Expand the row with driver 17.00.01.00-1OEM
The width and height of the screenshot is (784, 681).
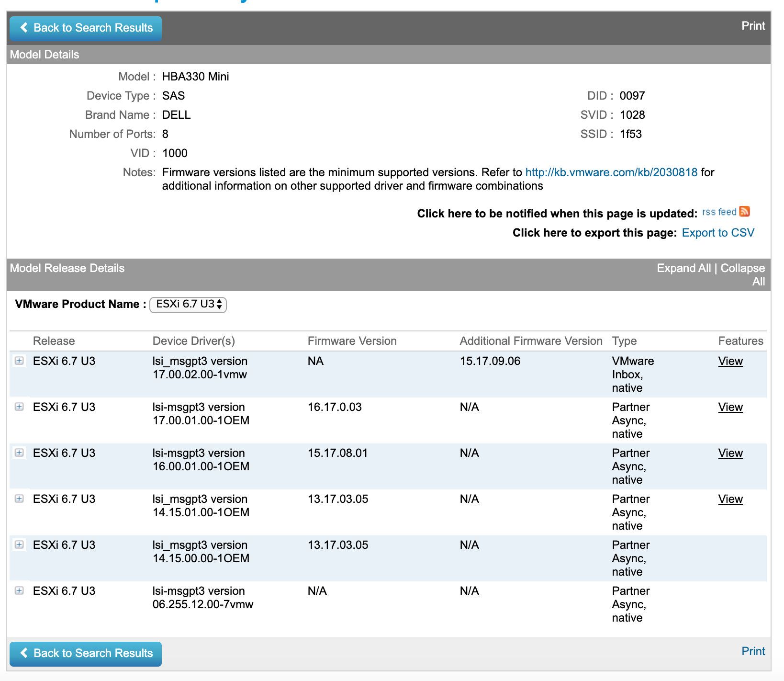(x=19, y=407)
